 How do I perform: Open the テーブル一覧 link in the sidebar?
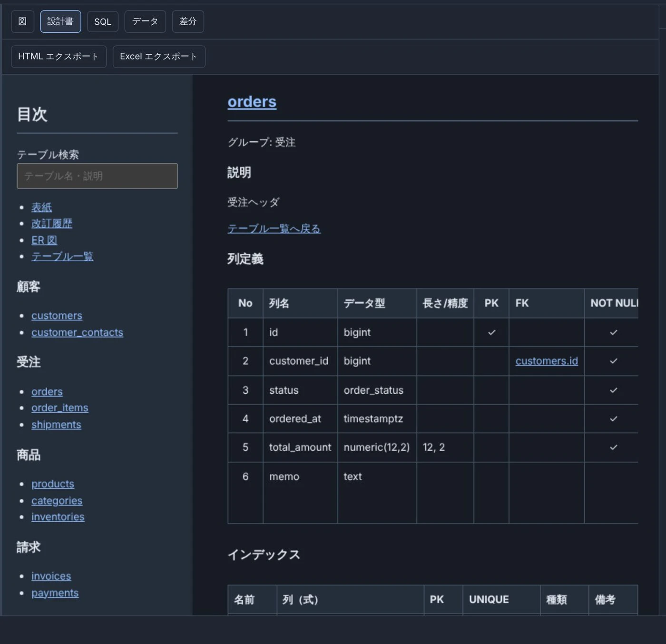pos(62,257)
